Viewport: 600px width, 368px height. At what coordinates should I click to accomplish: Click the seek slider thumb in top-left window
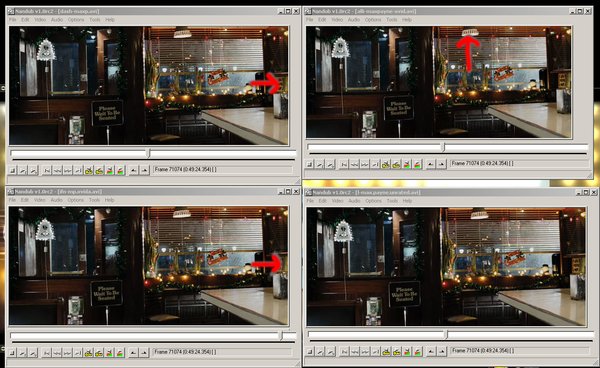[x=149, y=153]
